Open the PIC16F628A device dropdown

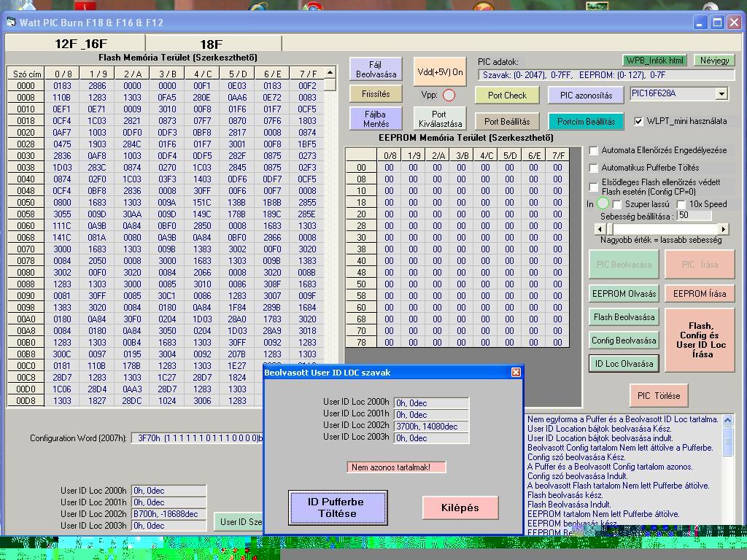(721, 93)
